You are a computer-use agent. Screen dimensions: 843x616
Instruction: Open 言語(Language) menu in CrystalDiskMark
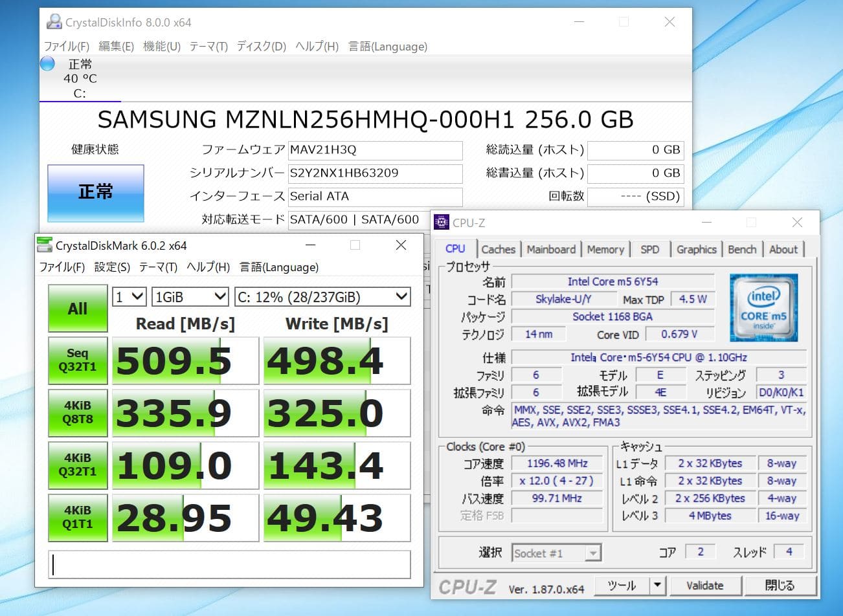point(279,267)
